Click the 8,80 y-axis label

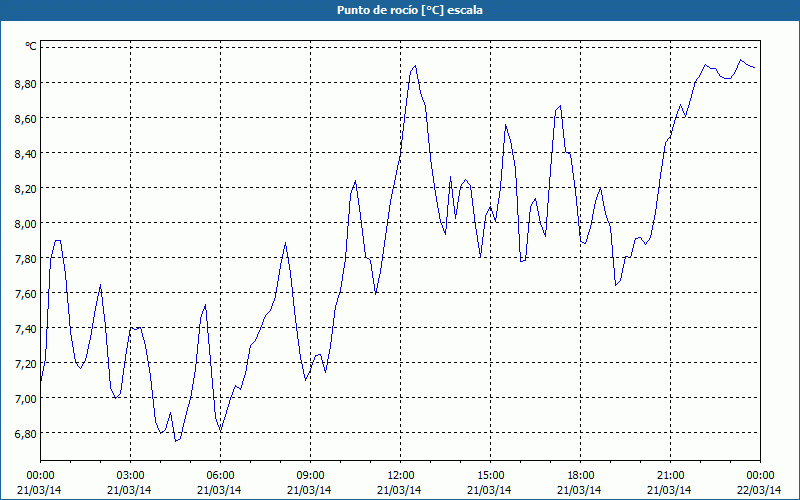[26, 83]
